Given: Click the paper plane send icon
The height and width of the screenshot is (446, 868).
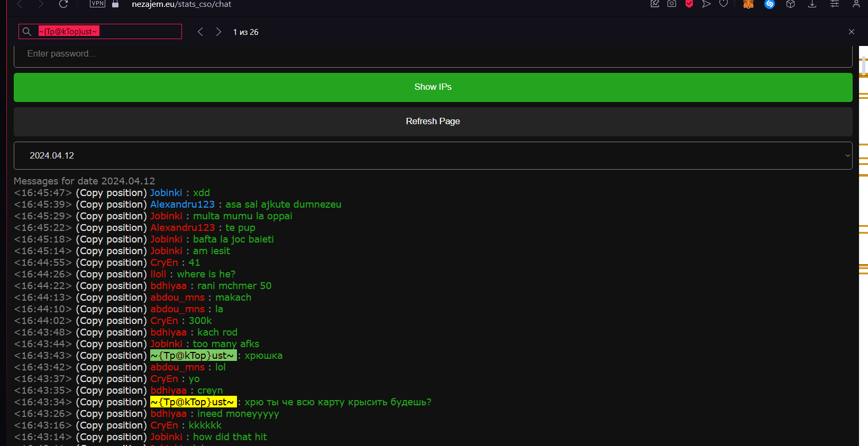Looking at the screenshot, I should [706, 4].
